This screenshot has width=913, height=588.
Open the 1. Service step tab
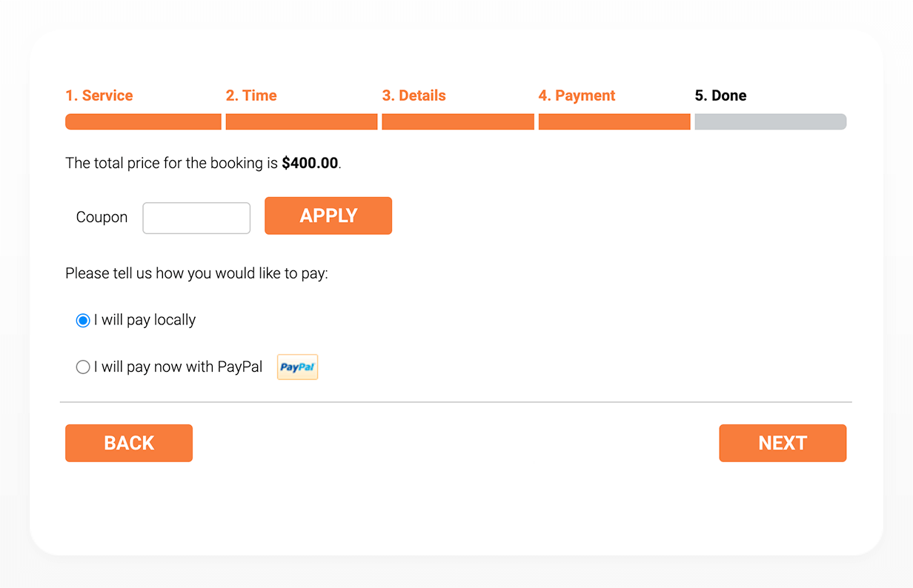click(99, 96)
